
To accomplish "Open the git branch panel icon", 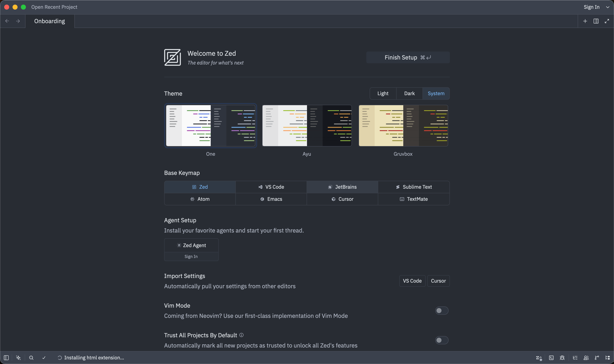I will [x=597, y=358].
